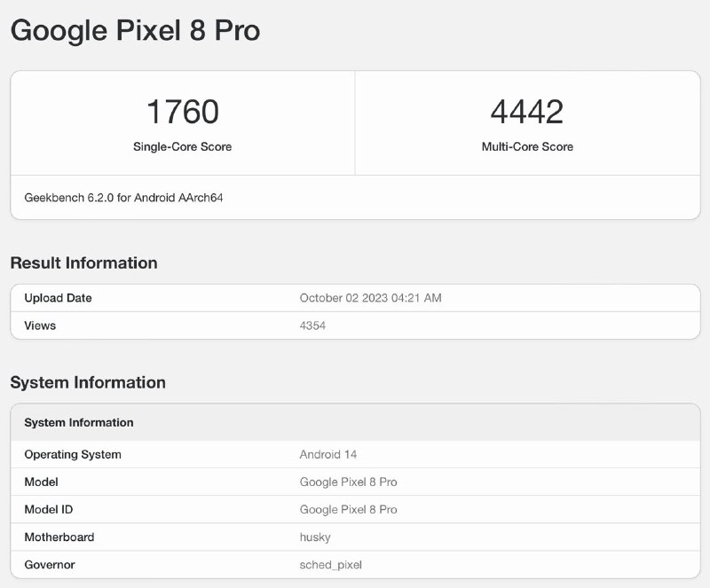Click the Governor row label
The height and width of the screenshot is (588, 710).
[50, 565]
